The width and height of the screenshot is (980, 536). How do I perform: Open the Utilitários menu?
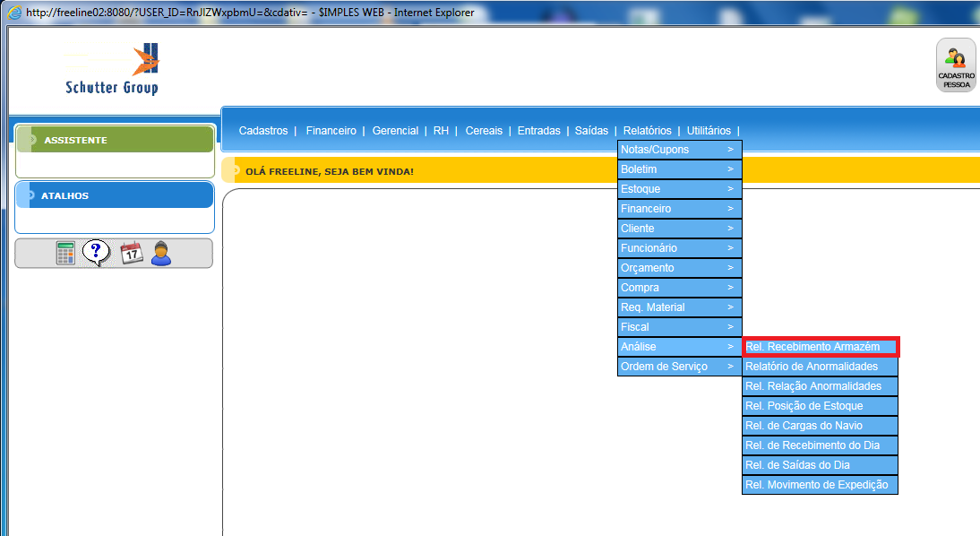coord(709,131)
